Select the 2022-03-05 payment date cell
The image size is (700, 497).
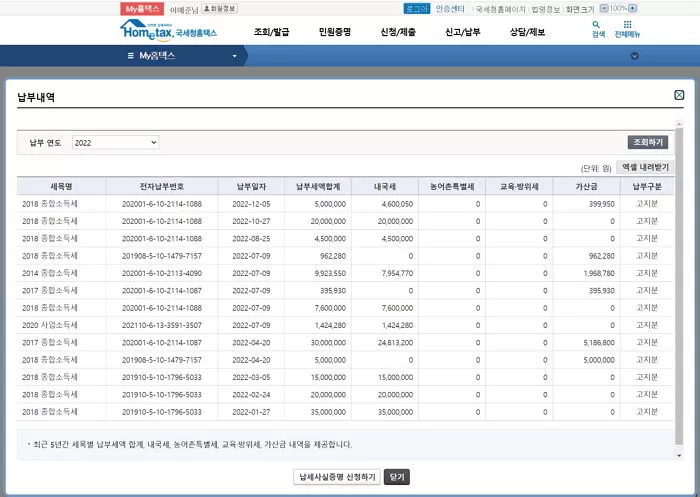click(x=251, y=377)
